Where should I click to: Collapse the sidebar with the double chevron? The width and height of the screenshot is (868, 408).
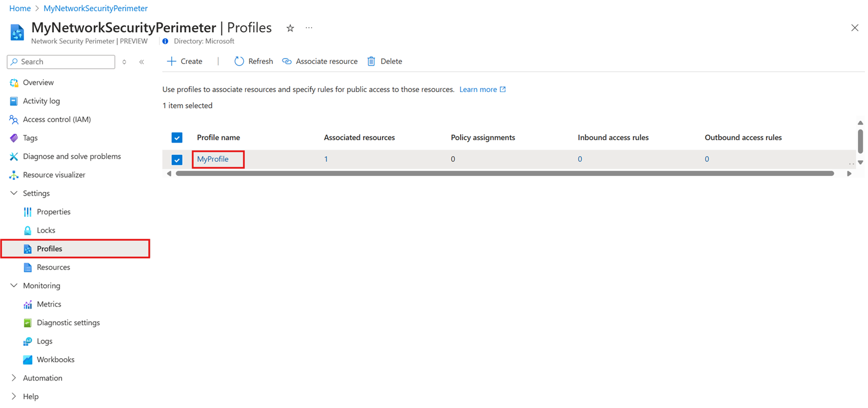click(141, 62)
